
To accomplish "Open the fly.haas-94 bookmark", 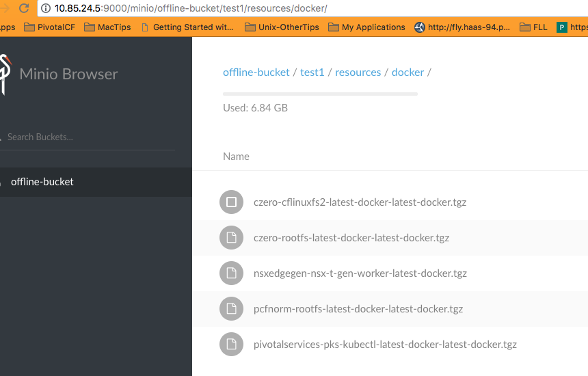I will tap(462, 27).
